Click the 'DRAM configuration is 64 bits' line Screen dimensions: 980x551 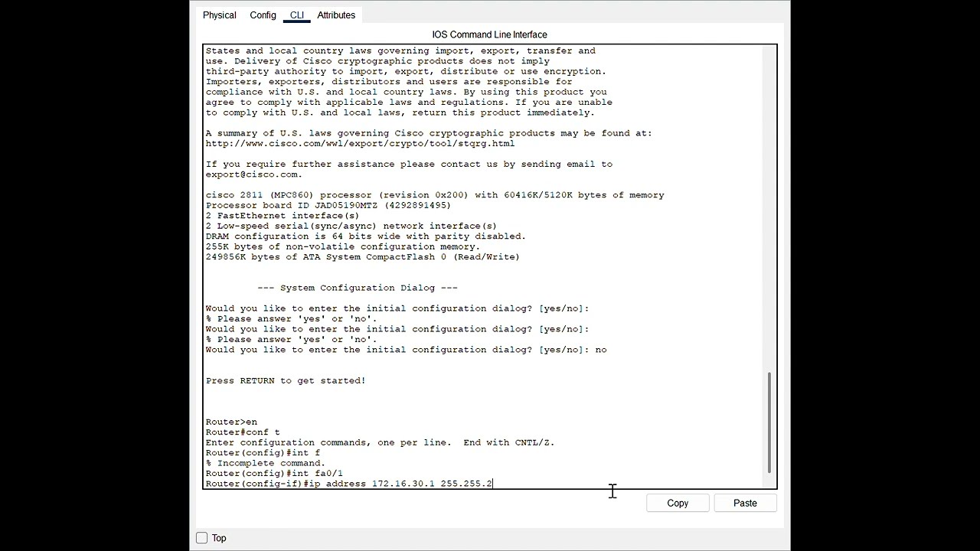365,236
